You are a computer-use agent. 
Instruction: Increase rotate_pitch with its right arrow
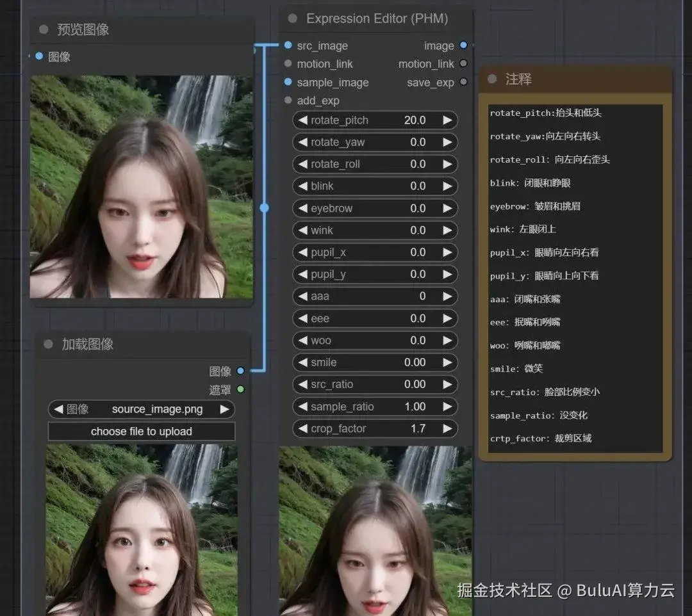[447, 120]
